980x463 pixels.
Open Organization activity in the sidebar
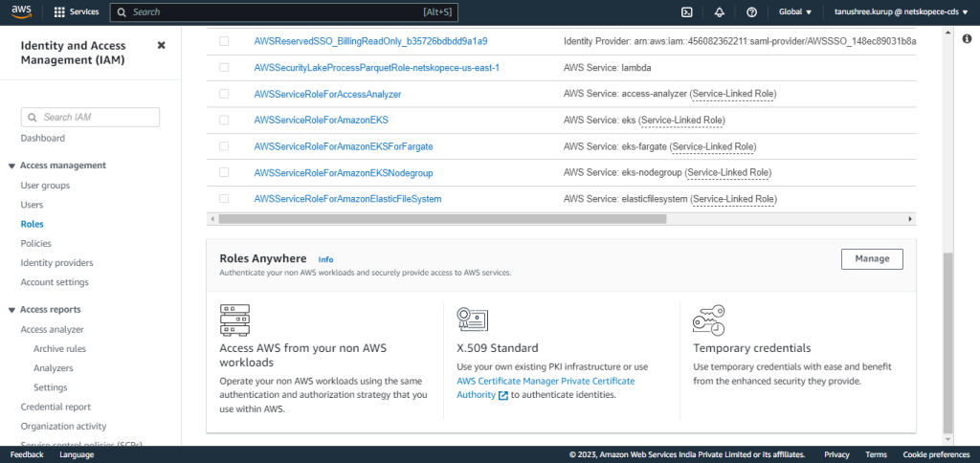[63, 427]
